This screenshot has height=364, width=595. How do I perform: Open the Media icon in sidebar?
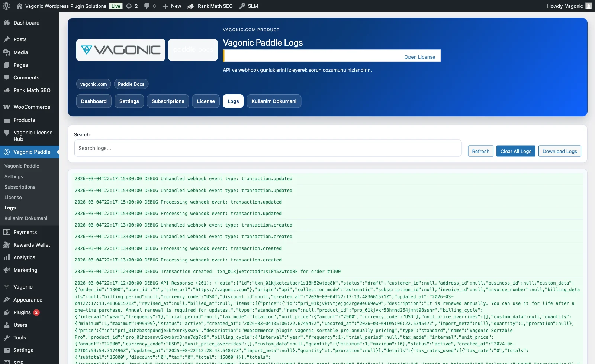coord(7,52)
